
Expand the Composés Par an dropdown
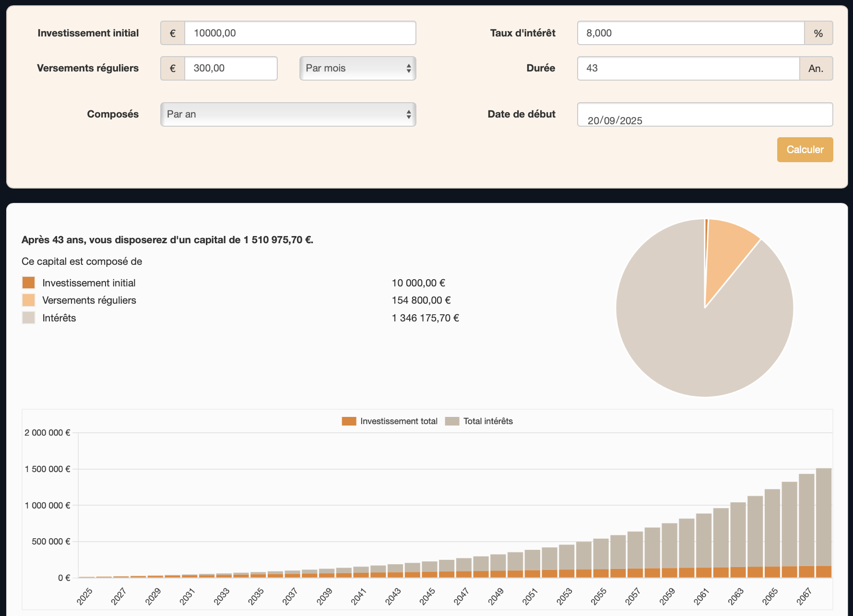coord(288,114)
